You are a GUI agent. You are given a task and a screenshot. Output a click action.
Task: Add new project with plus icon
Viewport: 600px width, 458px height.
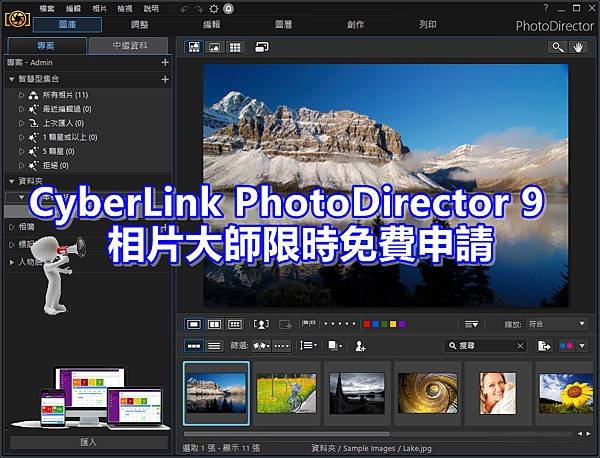click(x=165, y=62)
